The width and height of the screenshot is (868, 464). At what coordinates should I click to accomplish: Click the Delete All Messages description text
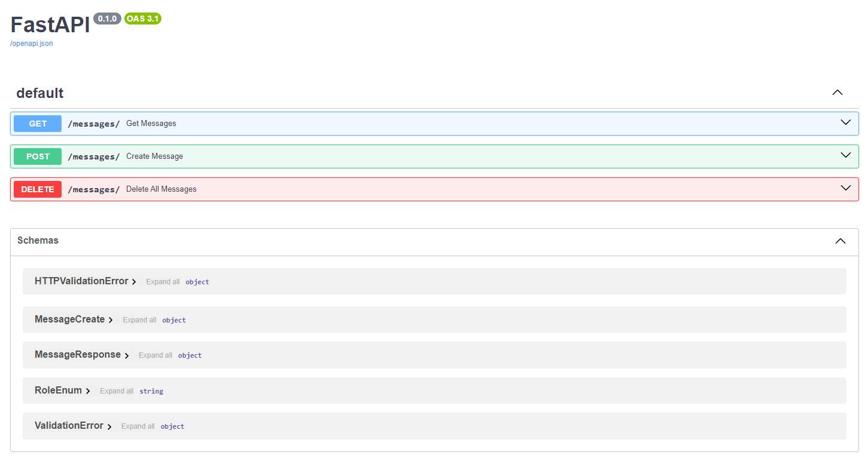pos(161,189)
